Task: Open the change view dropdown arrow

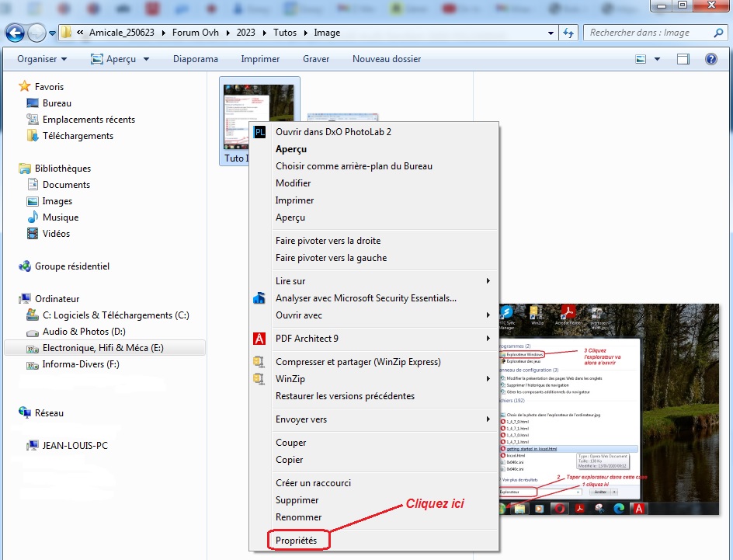Action: click(657, 59)
